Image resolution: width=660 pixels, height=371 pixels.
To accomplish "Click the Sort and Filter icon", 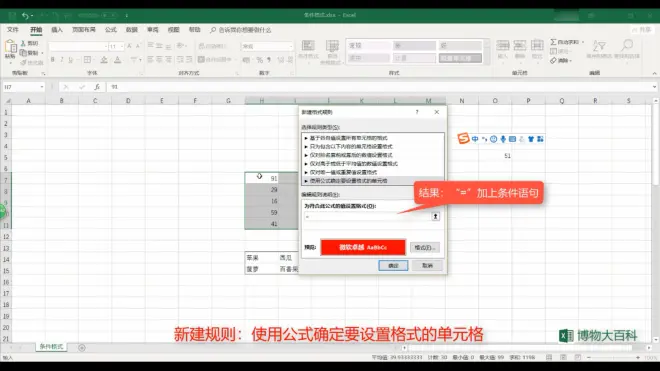I will 599,49.
